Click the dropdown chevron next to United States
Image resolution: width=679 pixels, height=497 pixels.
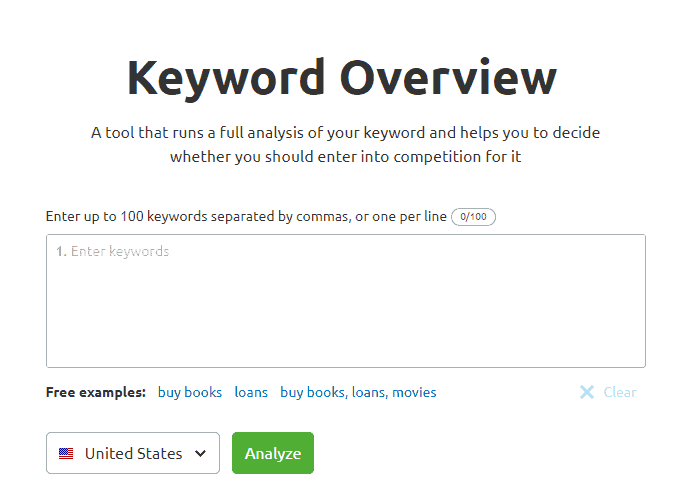[200, 453]
